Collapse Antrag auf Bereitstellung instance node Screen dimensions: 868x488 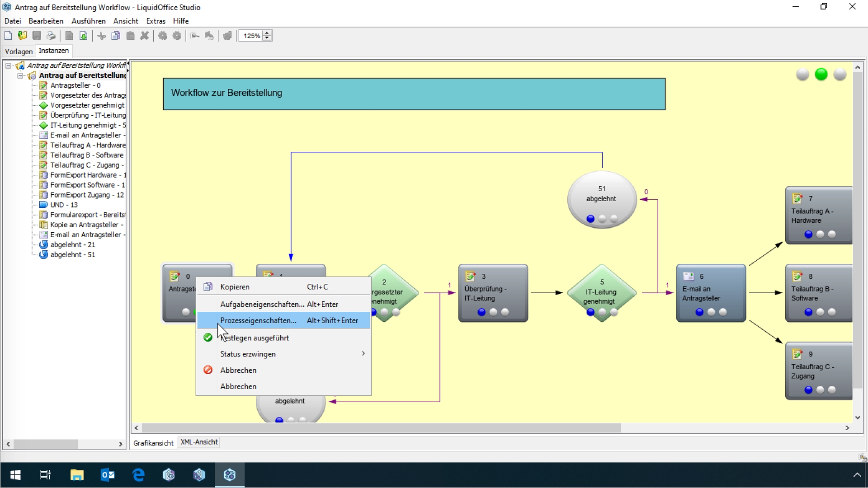[x=20, y=75]
